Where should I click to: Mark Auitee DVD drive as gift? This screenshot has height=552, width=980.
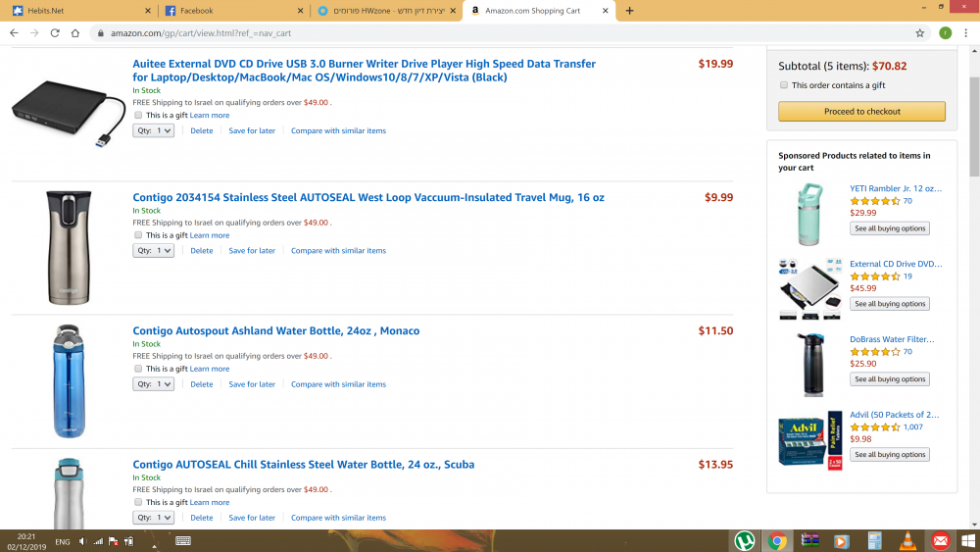(138, 115)
